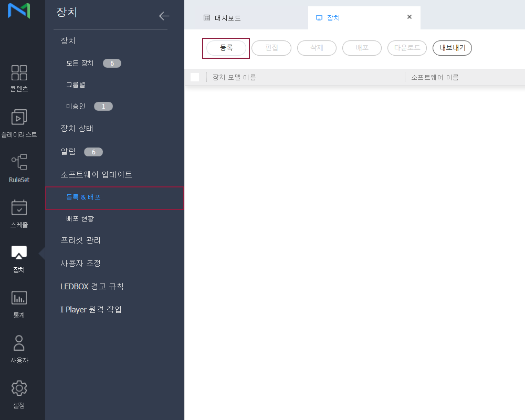This screenshot has width=525, height=420.
Task: Open 설정 gear icon
Action: click(19, 388)
